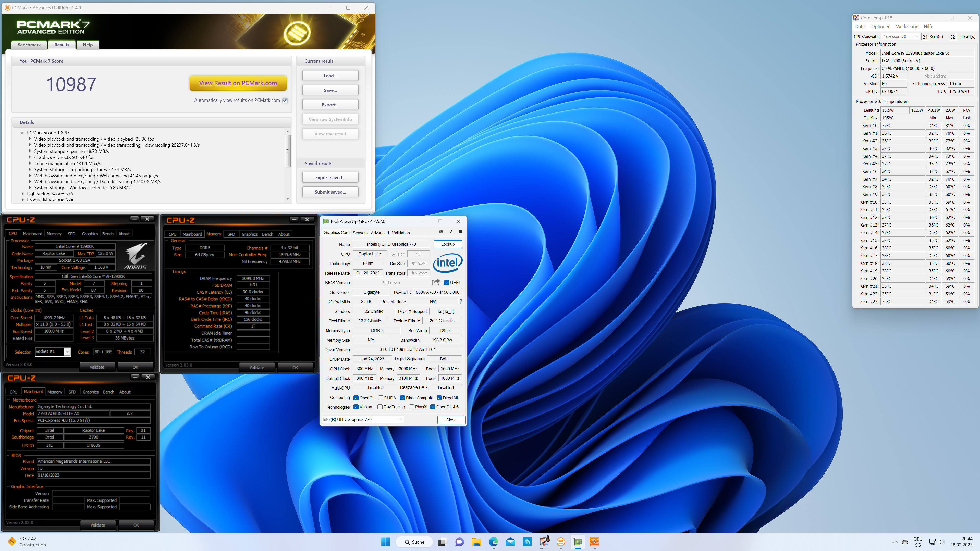
Task: Click the AORUS logo in the CPU-Z CPU window
Action: pos(135,256)
